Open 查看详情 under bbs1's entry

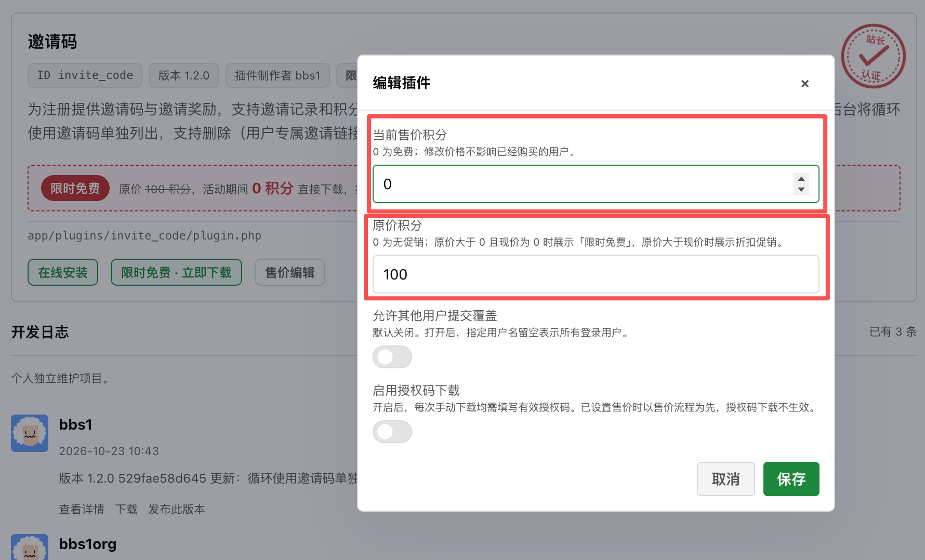click(82, 509)
